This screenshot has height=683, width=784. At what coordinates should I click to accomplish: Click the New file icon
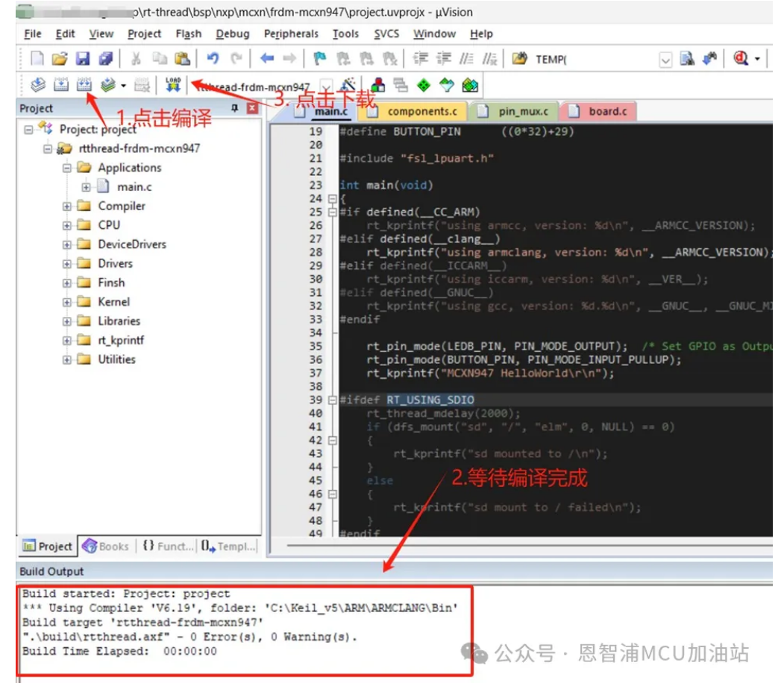pyautogui.click(x=37, y=59)
